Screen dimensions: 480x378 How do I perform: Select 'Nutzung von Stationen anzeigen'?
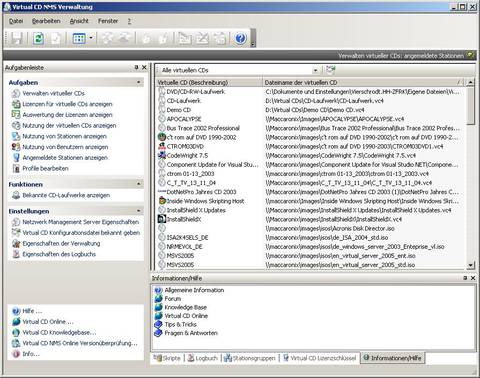pos(64,136)
